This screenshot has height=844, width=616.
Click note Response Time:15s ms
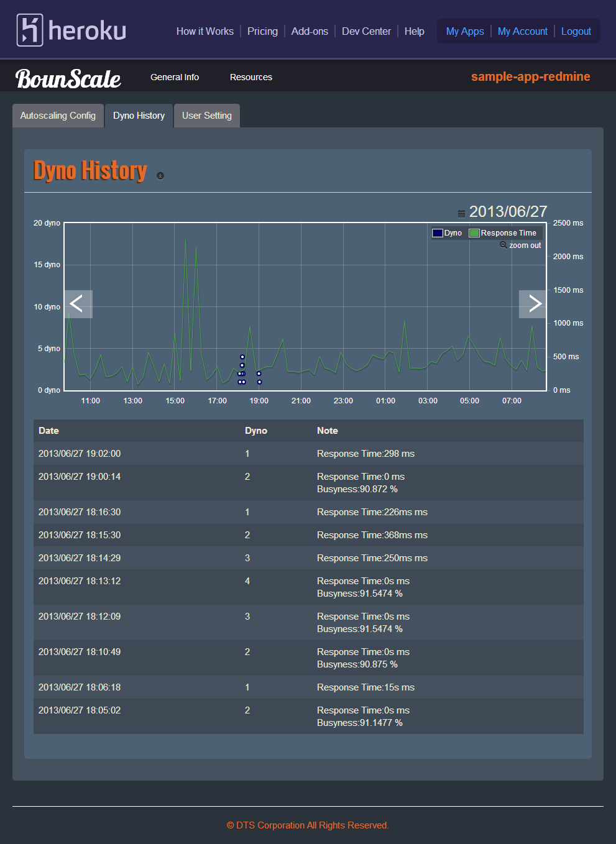click(365, 687)
